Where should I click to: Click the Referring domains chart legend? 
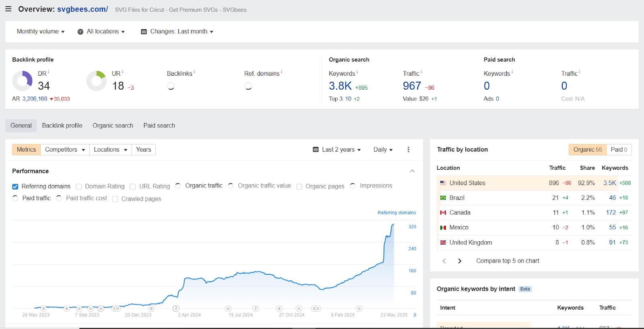click(x=396, y=213)
